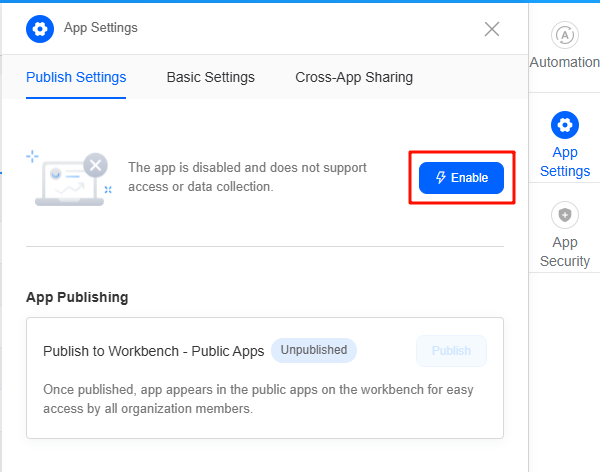This screenshot has width=600, height=472.
Task: Click the Unpublished status badge
Action: click(314, 350)
